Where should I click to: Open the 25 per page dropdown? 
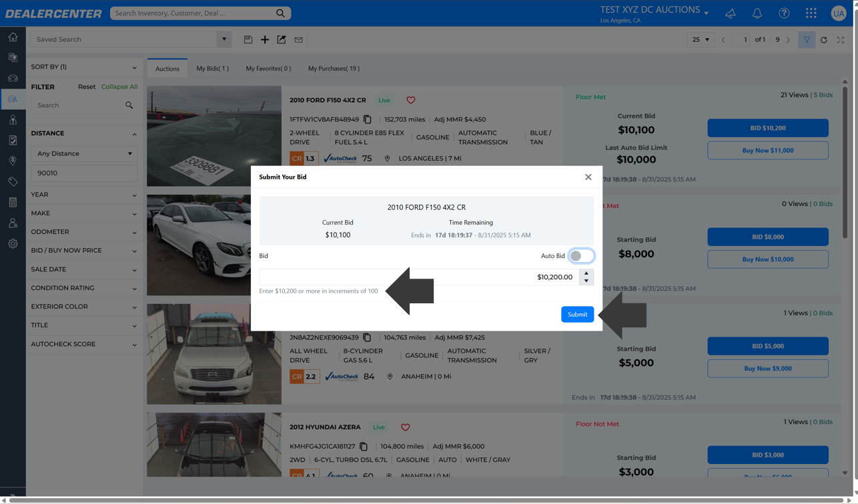tap(700, 40)
